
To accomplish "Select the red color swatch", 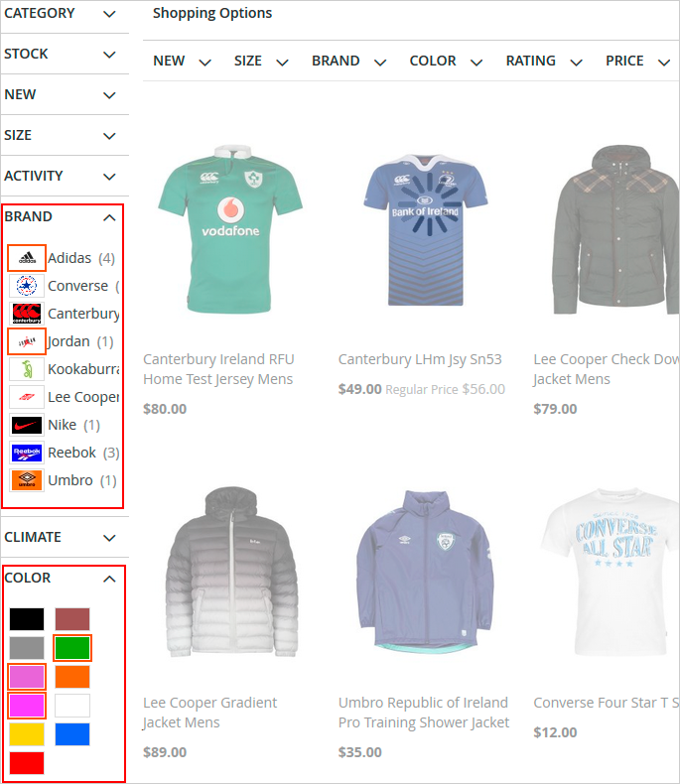I will [x=27, y=763].
